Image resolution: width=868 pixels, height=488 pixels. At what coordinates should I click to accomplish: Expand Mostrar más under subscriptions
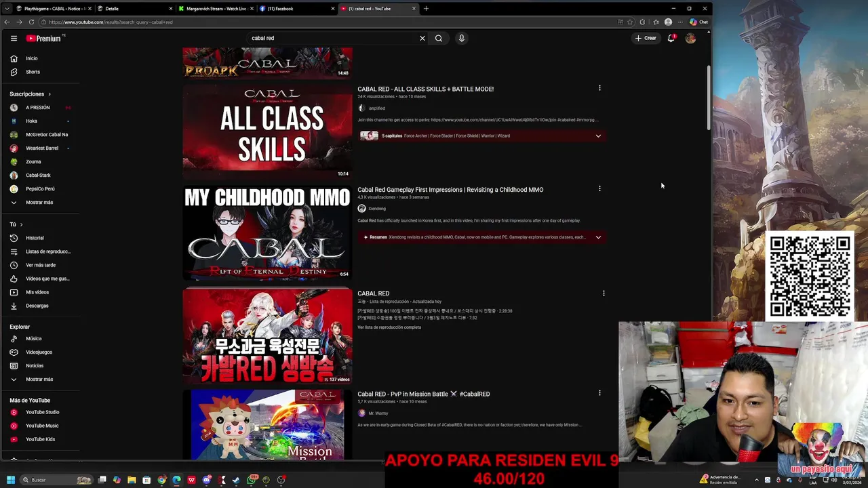click(41, 203)
